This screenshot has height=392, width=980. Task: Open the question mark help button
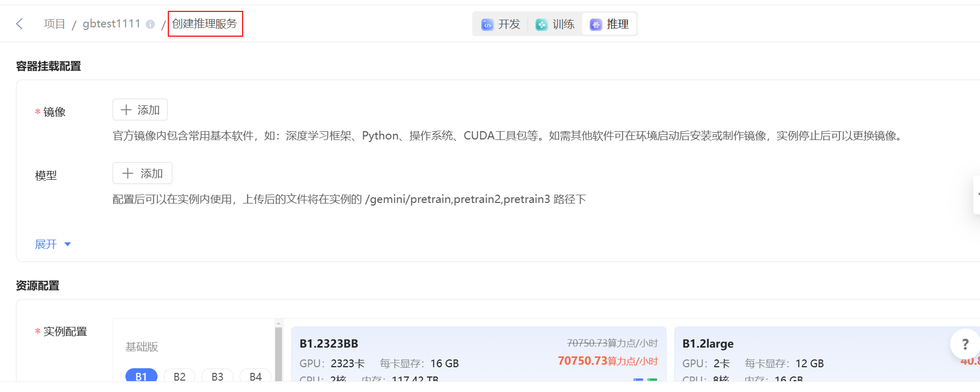(965, 344)
